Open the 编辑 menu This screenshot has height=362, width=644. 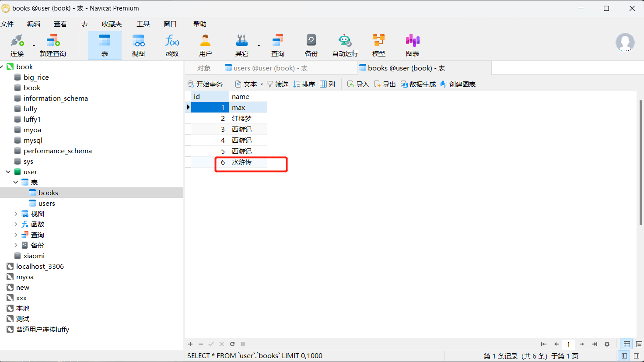click(34, 24)
